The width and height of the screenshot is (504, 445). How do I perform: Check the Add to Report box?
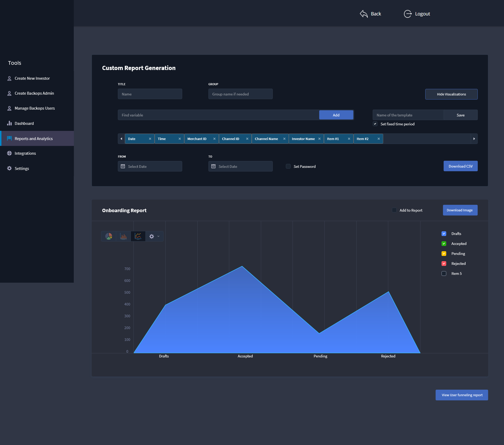(394, 210)
